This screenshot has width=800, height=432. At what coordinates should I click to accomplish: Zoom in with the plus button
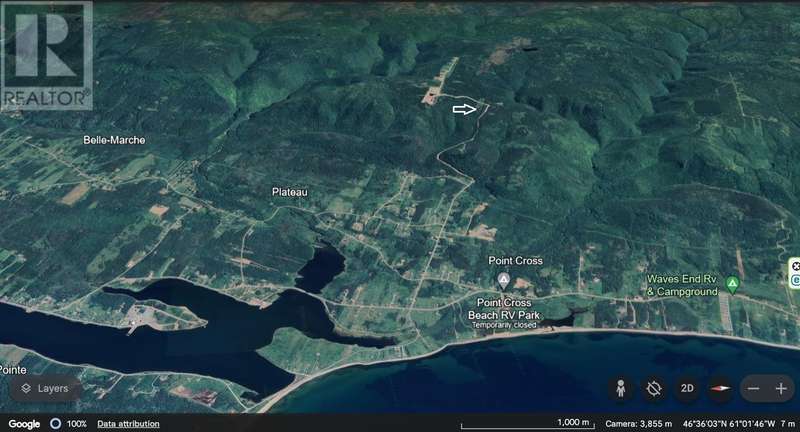780,388
